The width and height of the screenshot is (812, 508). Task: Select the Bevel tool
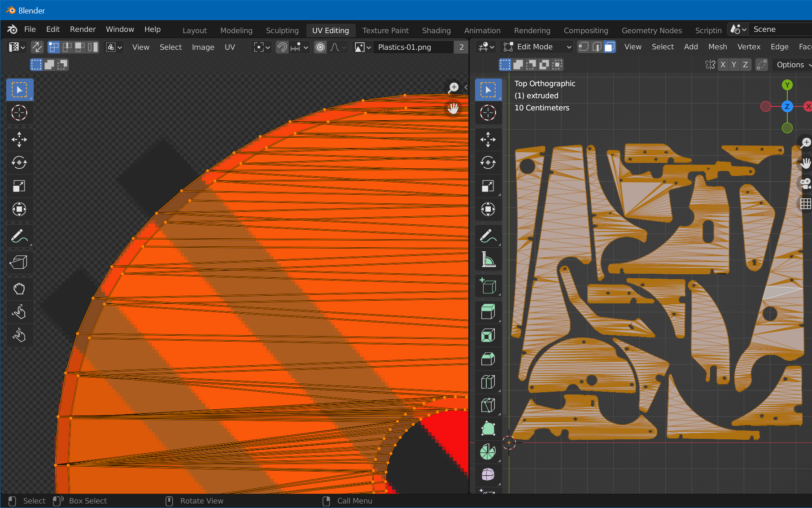[x=488, y=359]
